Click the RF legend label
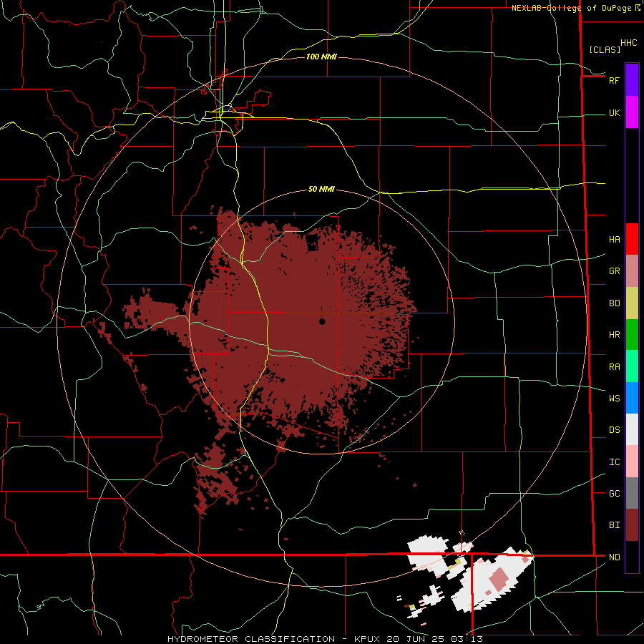This screenshot has width=644, height=644. coord(614,80)
